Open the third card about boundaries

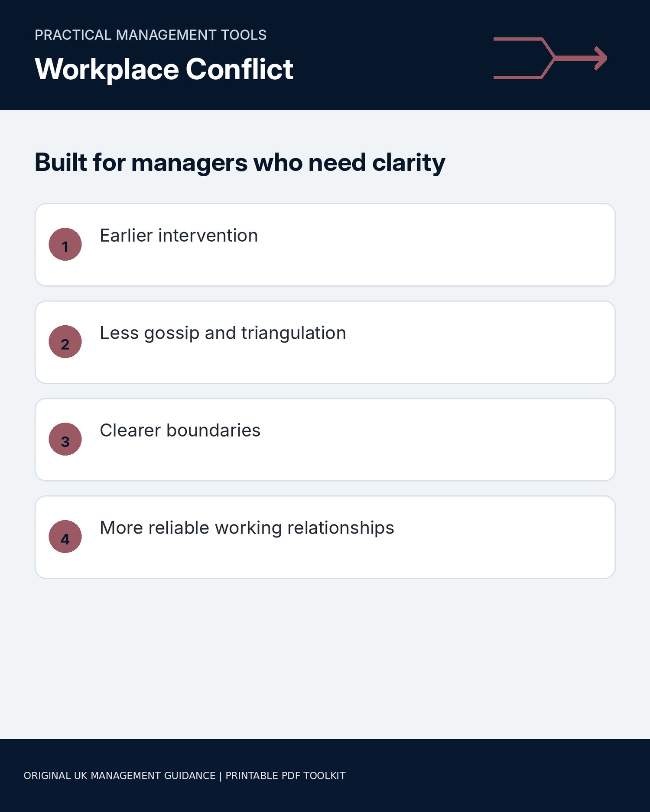pyautogui.click(x=325, y=440)
